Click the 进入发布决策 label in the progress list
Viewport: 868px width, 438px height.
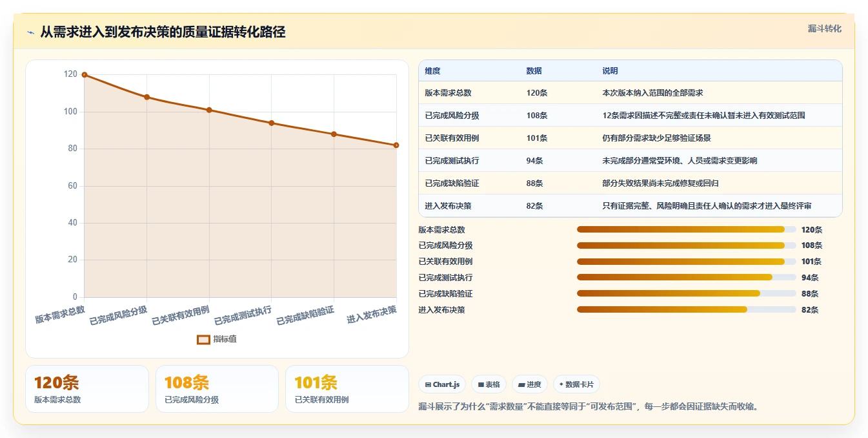442,310
